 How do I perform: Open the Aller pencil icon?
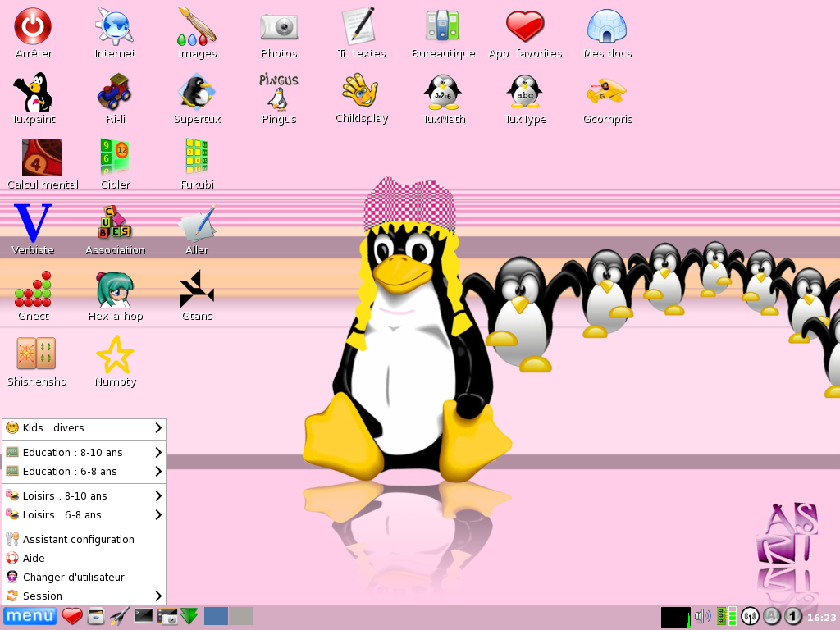click(197, 222)
